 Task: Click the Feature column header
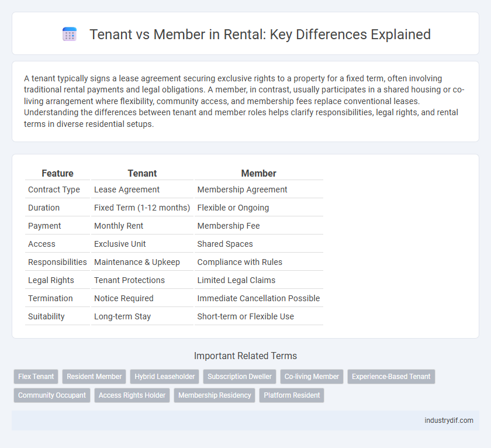(58, 173)
